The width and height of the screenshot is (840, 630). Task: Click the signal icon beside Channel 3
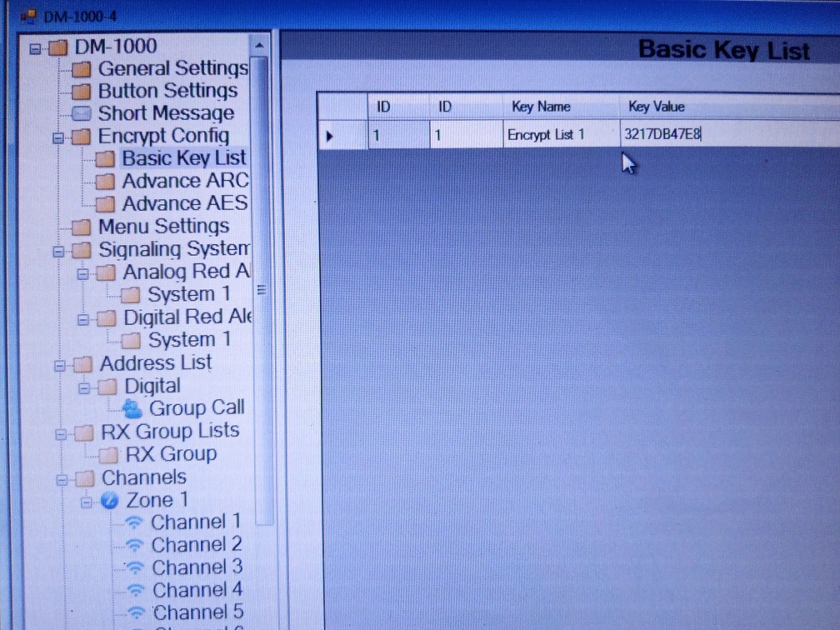(x=135, y=567)
